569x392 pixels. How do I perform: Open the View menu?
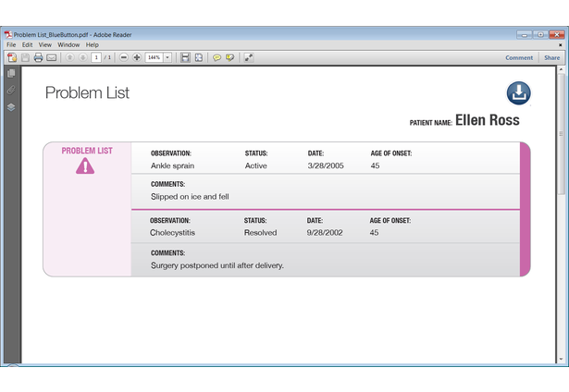(x=45, y=44)
